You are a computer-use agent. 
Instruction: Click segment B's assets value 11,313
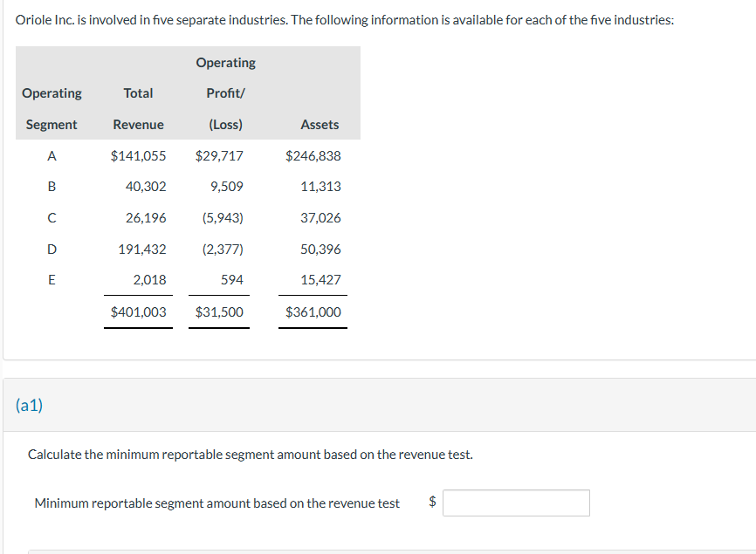click(320, 187)
